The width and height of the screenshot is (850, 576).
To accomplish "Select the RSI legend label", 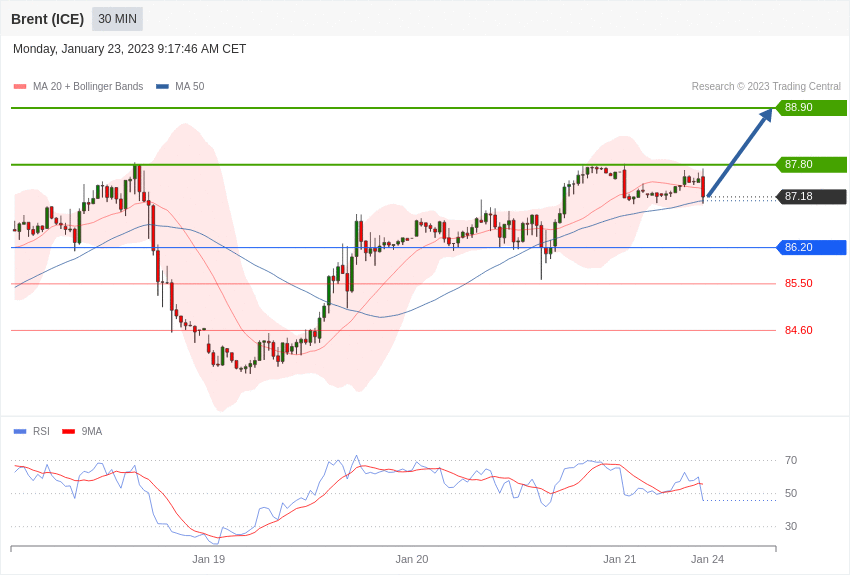I will pyautogui.click(x=41, y=431).
